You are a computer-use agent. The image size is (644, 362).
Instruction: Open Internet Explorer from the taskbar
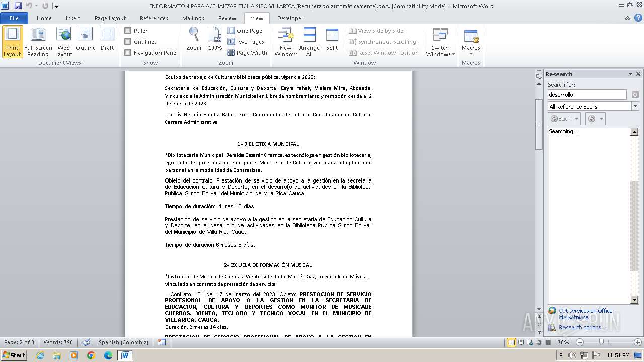pos(40,355)
